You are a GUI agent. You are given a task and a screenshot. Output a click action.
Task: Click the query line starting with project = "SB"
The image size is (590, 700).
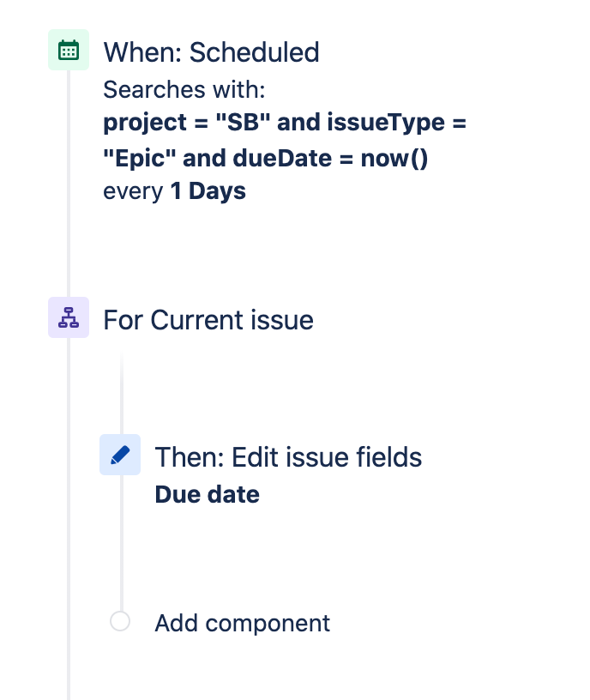pyautogui.click(x=285, y=123)
